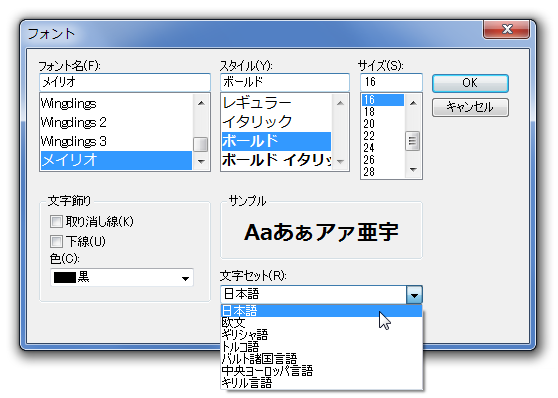Click style list scrollbar up arrow
558x398 pixels.
point(340,103)
